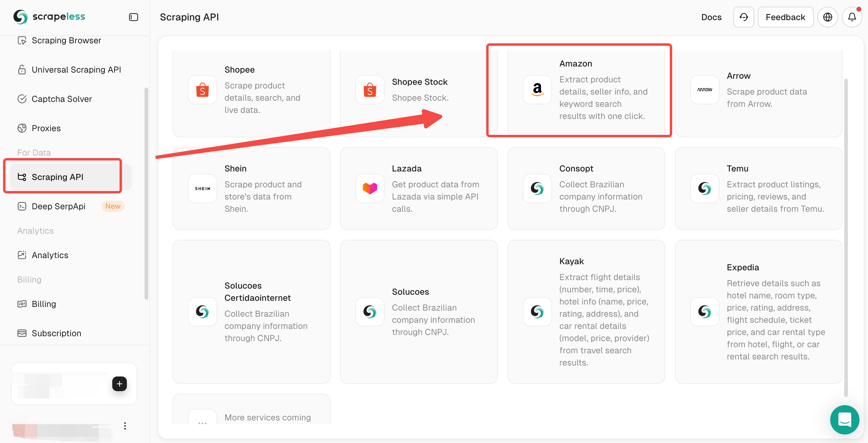The height and width of the screenshot is (443, 868).
Task: Open Deep SerpApi page
Action: (70, 206)
